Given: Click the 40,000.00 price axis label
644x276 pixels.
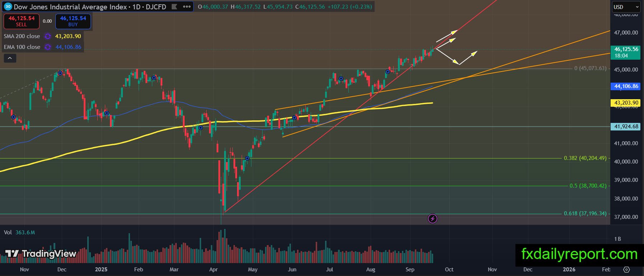Looking at the screenshot, I should pos(626,162).
